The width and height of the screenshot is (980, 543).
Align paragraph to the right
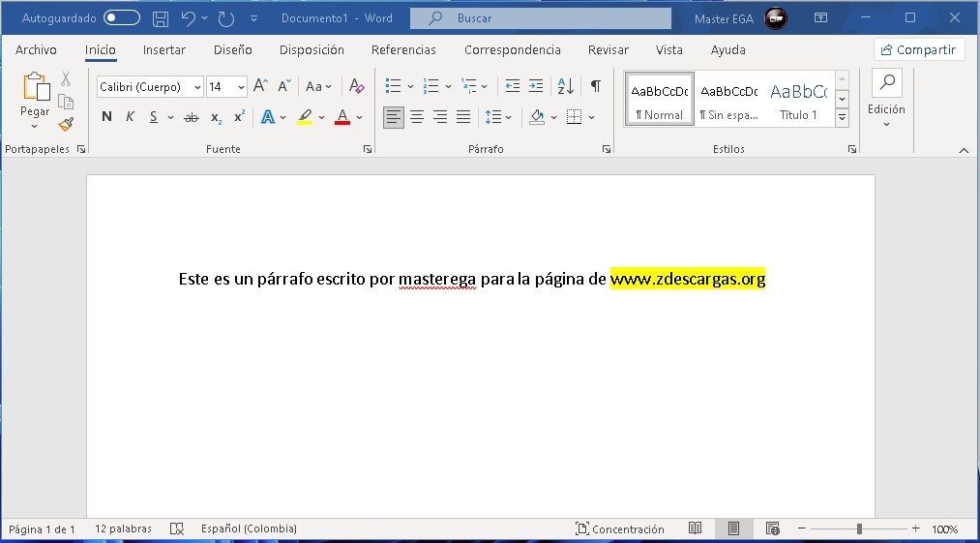pos(440,117)
